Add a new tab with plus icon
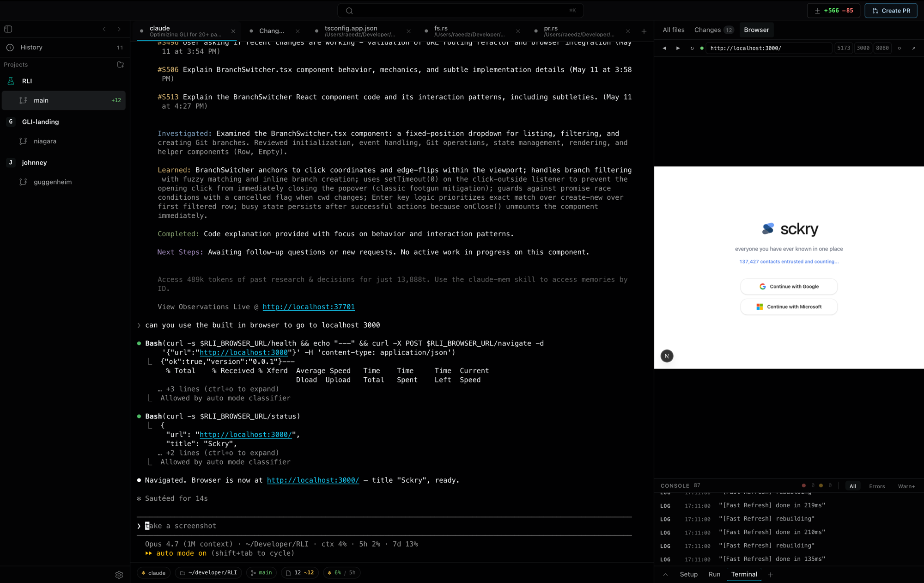This screenshot has width=924, height=583. [644, 31]
